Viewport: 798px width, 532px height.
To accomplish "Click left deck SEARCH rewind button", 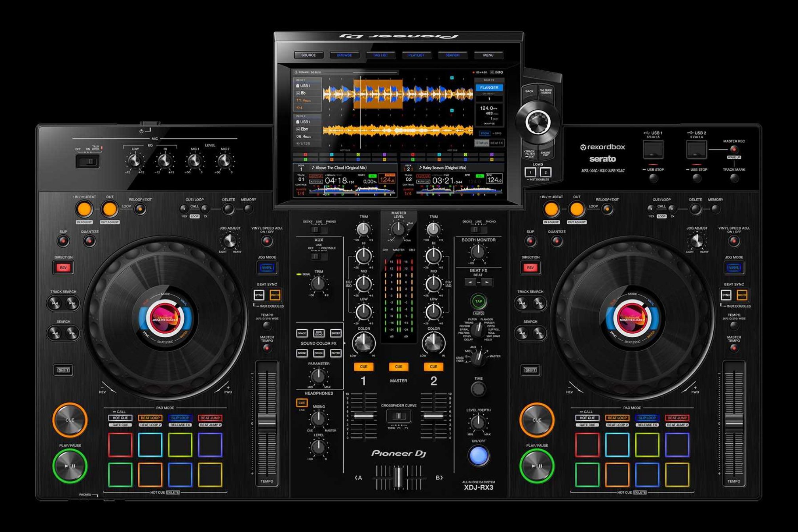I will click(55, 334).
